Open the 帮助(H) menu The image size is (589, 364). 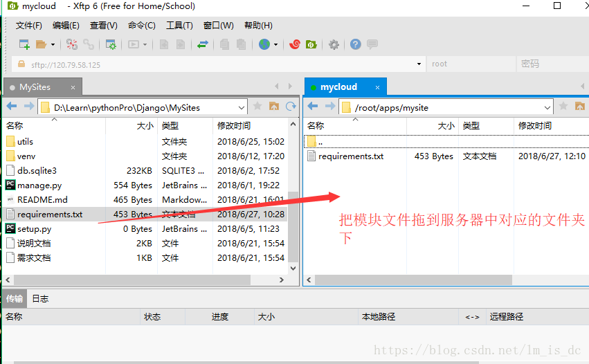click(258, 26)
